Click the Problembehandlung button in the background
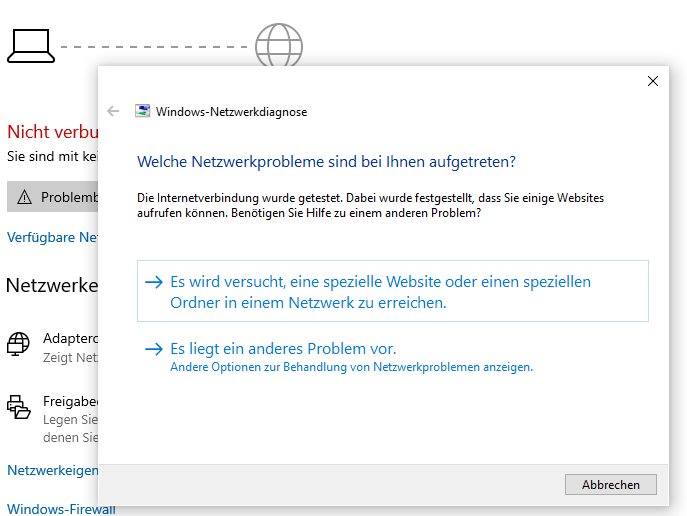 pyautogui.click(x=53, y=197)
